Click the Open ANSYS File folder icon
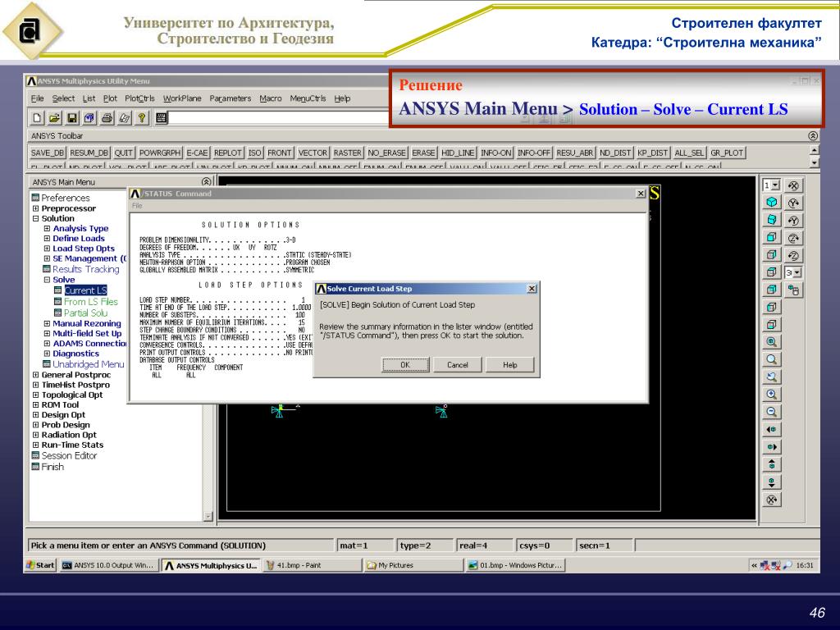The width and height of the screenshot is (840, 630). [55, 118]
